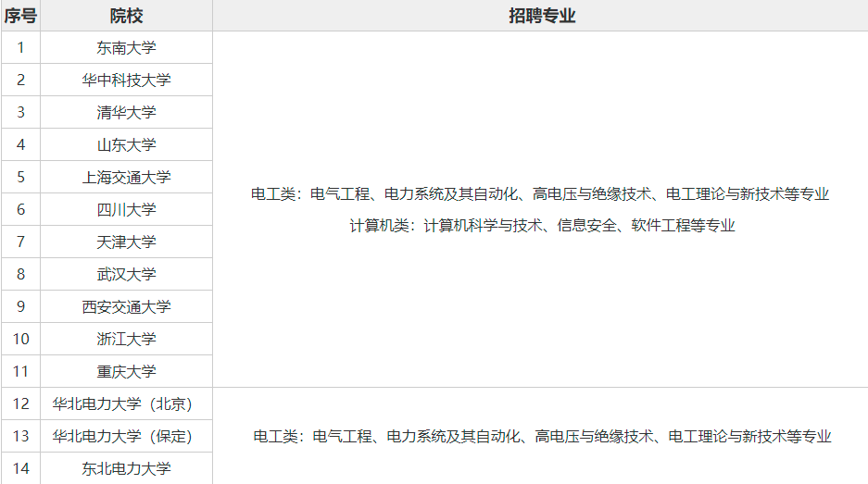Click row number 1 cell

point(20,47)
